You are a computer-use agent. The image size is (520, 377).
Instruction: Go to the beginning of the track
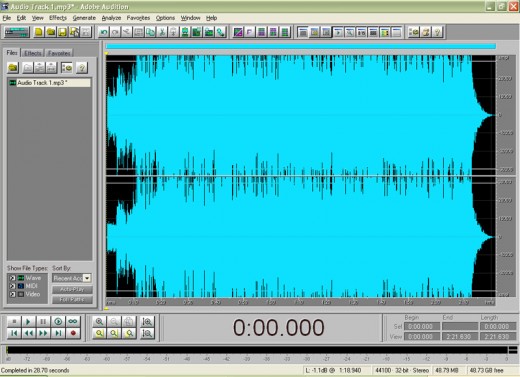[14, 333]
